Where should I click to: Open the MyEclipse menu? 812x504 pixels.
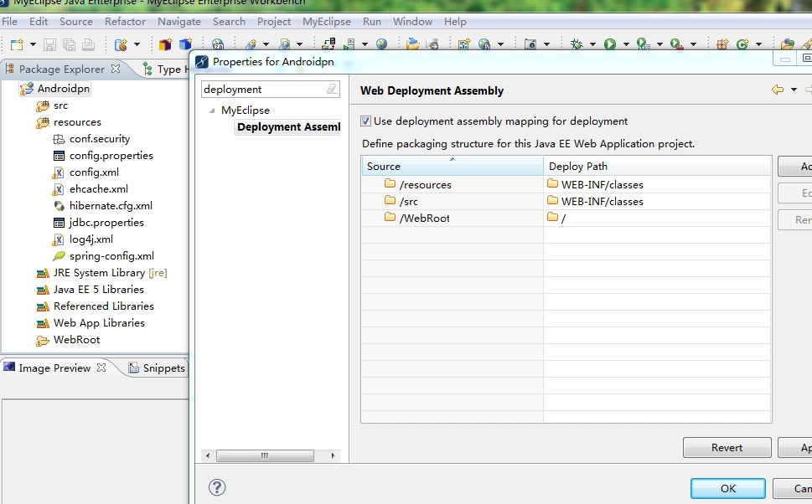coord(327,22)
